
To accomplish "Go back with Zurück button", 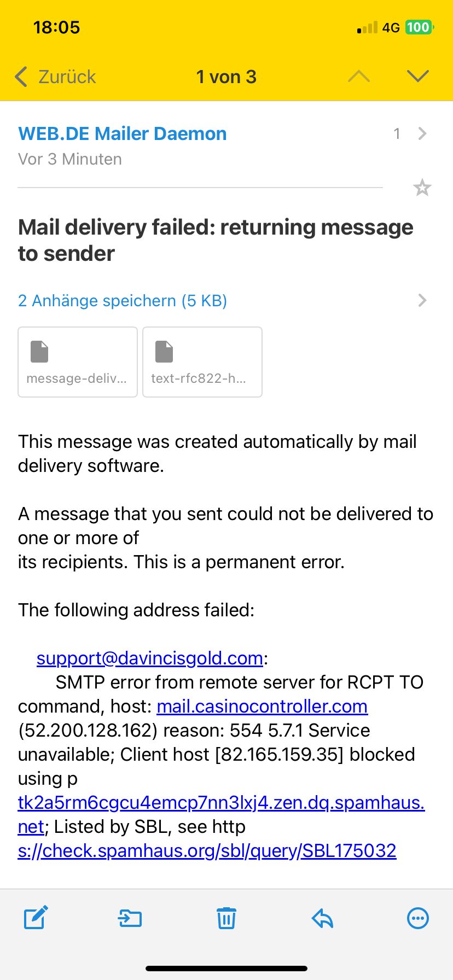I will 56,77.
